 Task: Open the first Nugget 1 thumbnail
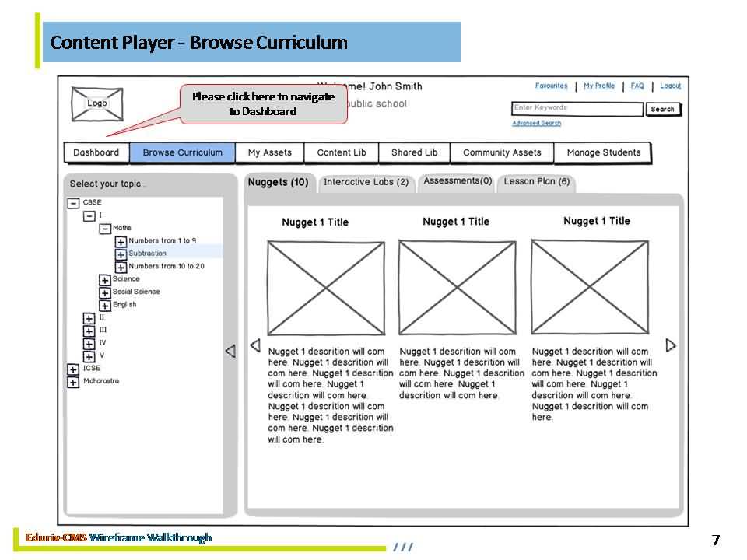pyautogui.click(x=326, y=288)
